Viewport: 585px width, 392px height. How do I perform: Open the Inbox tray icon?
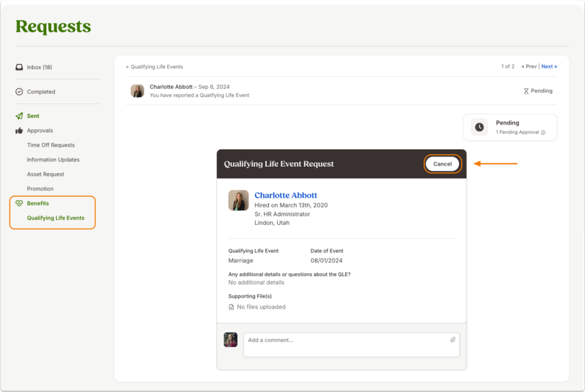coord(19,67)
